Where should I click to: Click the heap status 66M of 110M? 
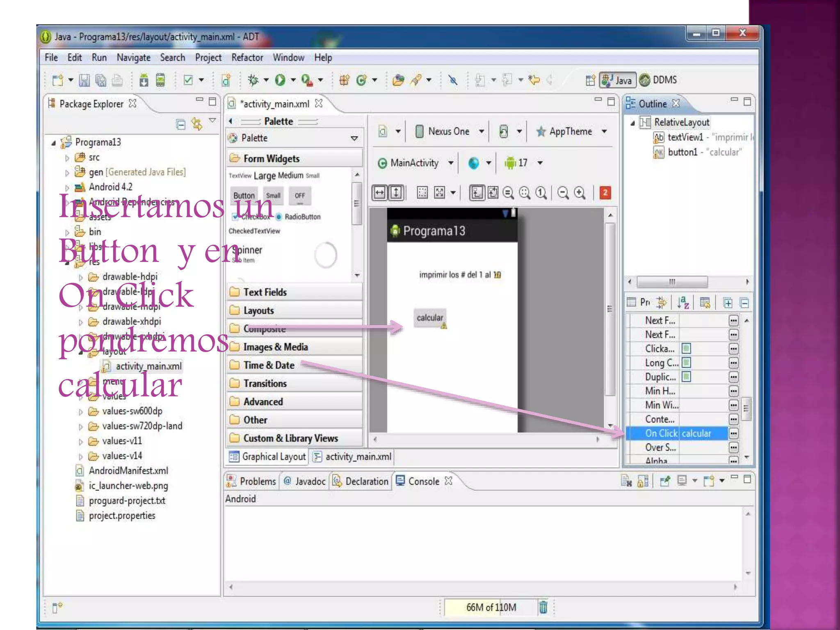(491, 607)
